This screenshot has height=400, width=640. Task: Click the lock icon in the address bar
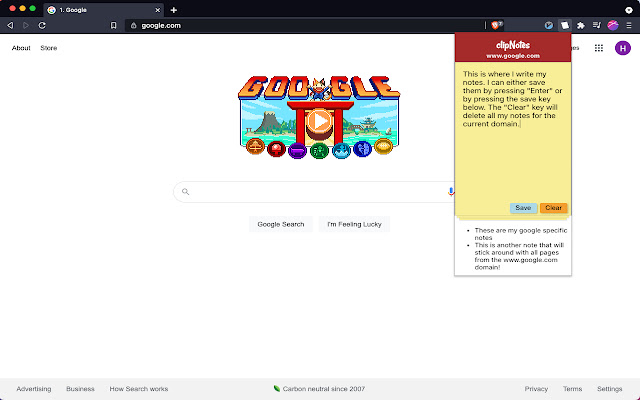click(x=133, y=25)
